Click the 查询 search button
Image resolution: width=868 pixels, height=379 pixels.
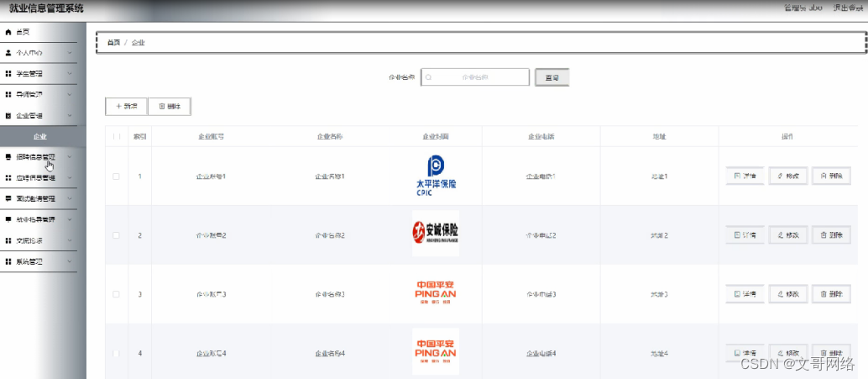[552, 77]
